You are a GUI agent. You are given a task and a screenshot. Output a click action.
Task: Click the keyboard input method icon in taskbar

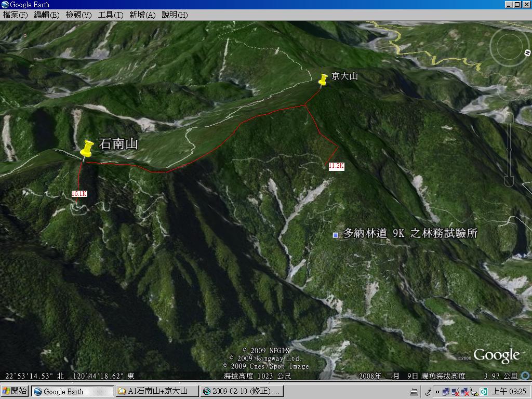coord(414,392)
